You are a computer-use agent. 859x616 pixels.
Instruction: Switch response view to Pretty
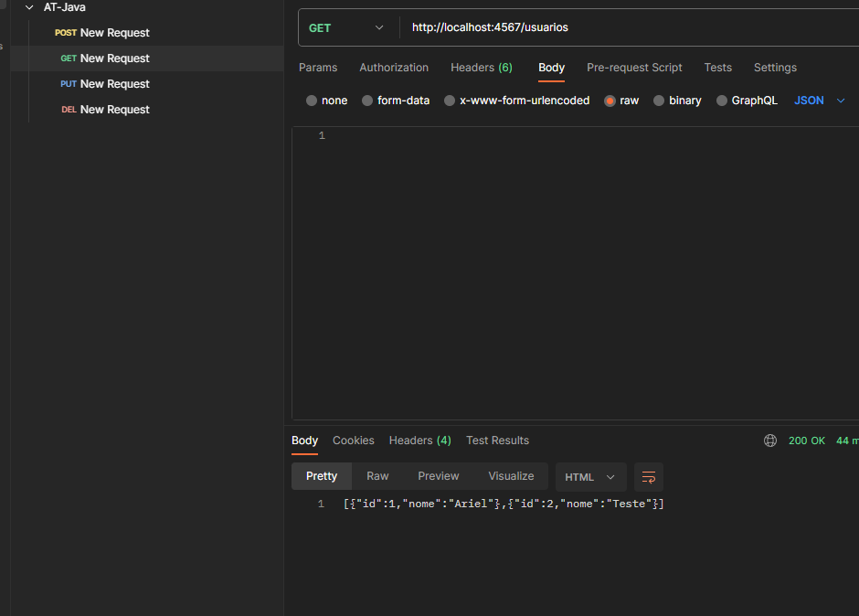tap(322, 476)
